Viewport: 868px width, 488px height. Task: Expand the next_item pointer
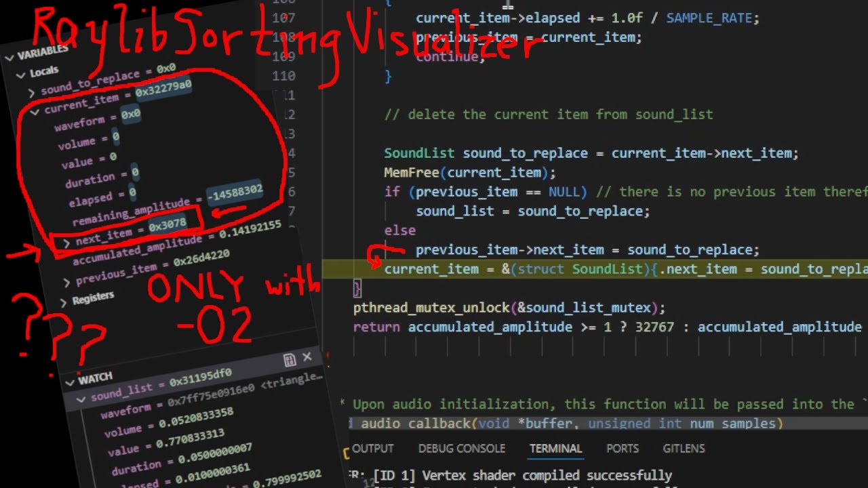[66, 243]
